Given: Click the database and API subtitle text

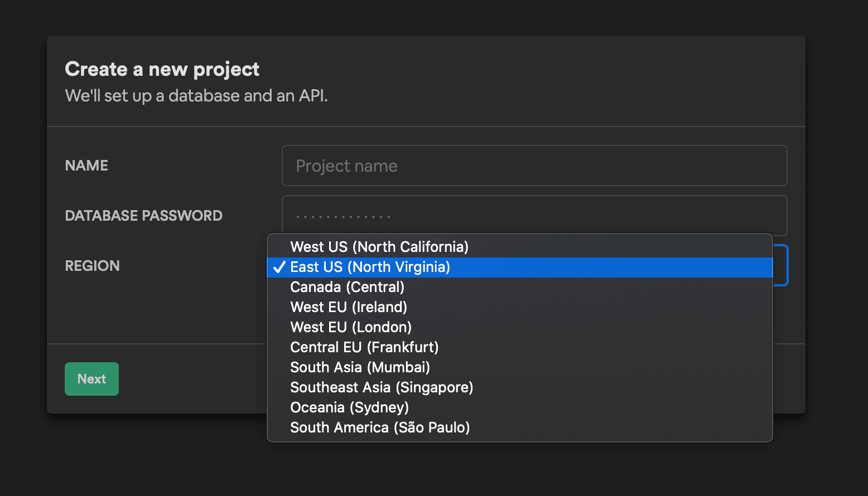Looking at the screenshot, I should coord(196,96).
